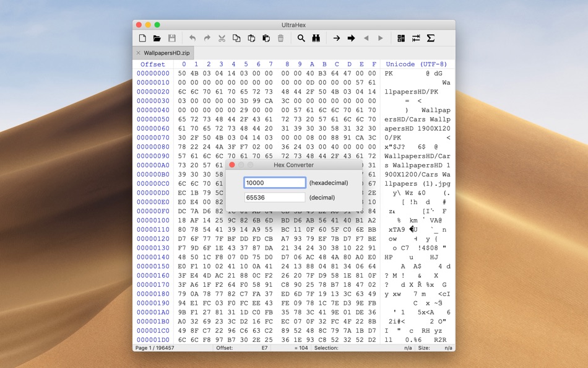The image size is (588, 368).
Task: Click text 'WallpapersHD/Car' in Unicode column
Action: click(x=417, y=156)
